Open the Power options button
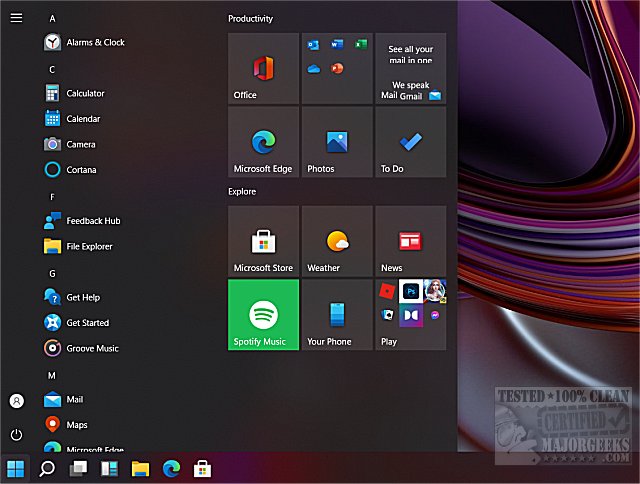640x484 pixels. 16,434
